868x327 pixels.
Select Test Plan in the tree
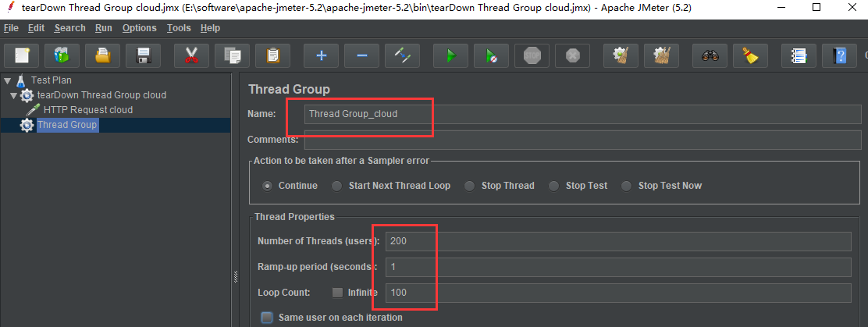(x=51, y=81)
